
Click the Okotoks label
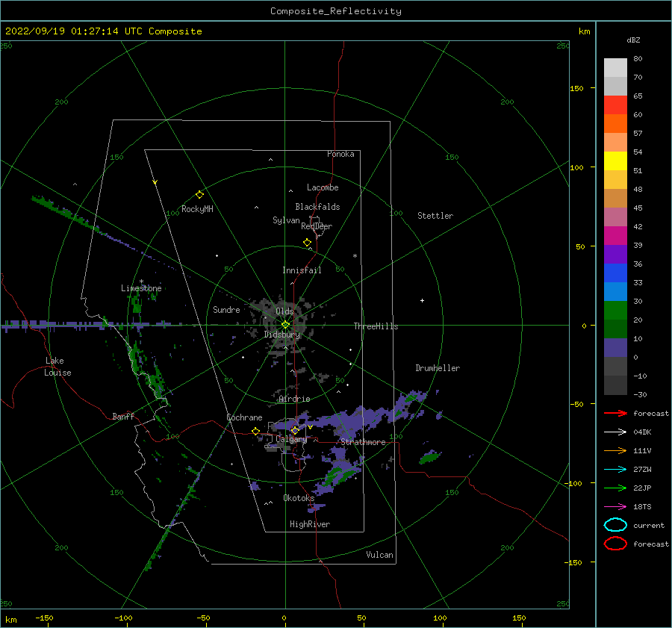(x=299, y=497)
